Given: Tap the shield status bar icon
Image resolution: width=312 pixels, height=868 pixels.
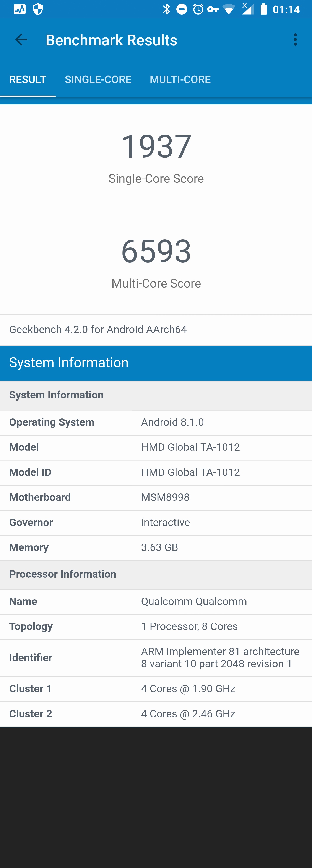Looking at the screenshot, I should point(38,9).
